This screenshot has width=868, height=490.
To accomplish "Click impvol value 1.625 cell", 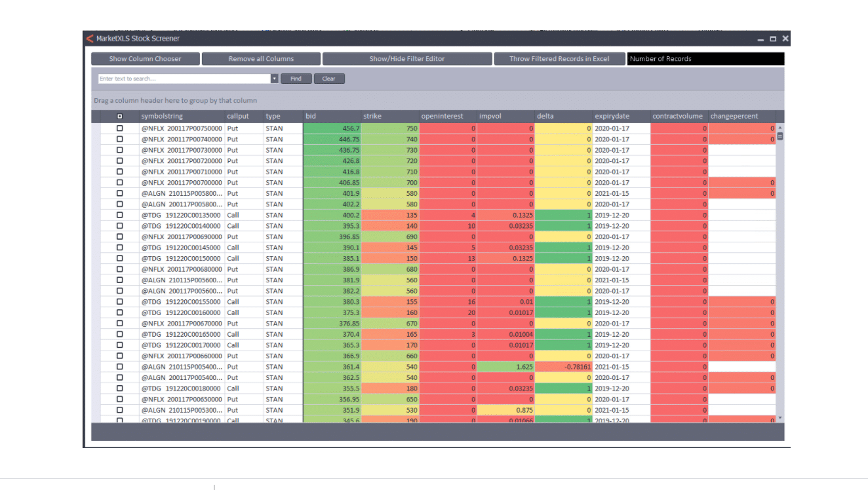I will pyautogui.click(x=505, y=367).
